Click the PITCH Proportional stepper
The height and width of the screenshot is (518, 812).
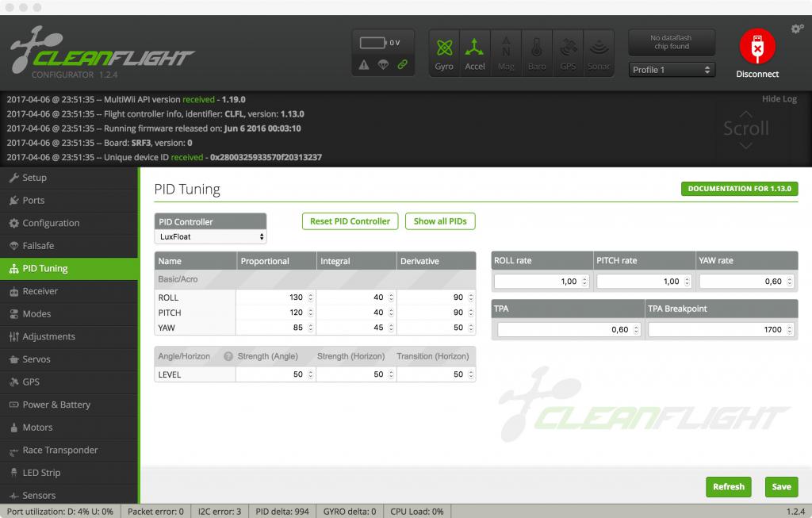310,313
